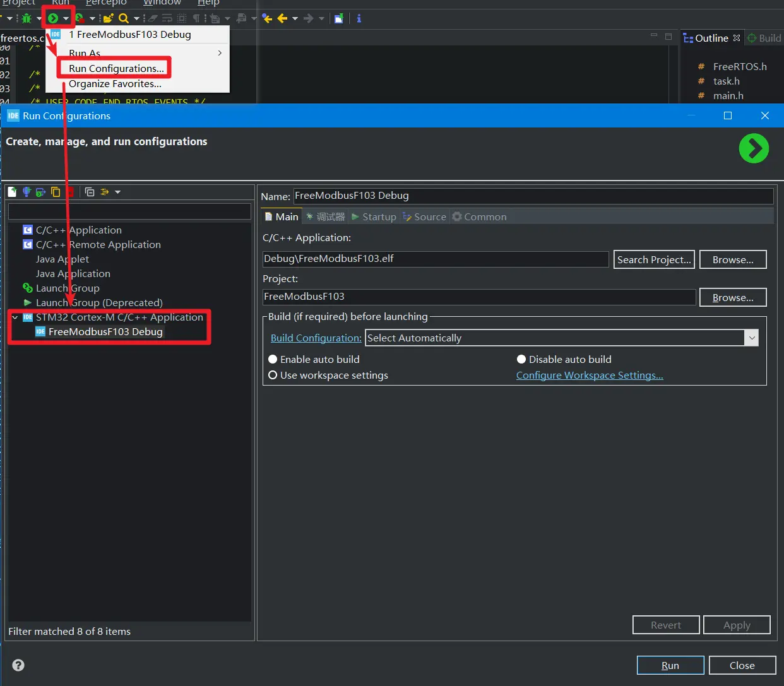Select task.h in the Outline view
The image size is (784, 686).
[726, 81]
